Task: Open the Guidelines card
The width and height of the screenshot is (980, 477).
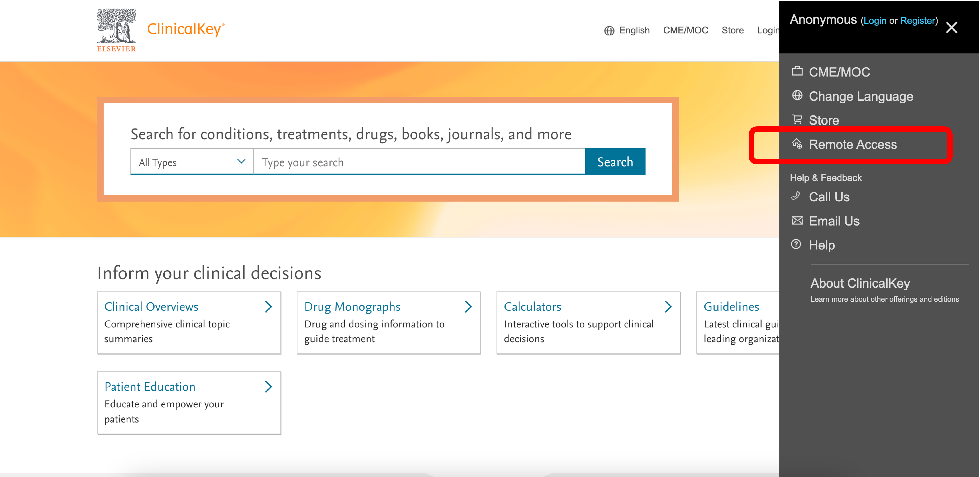Action: click(738, 323)
